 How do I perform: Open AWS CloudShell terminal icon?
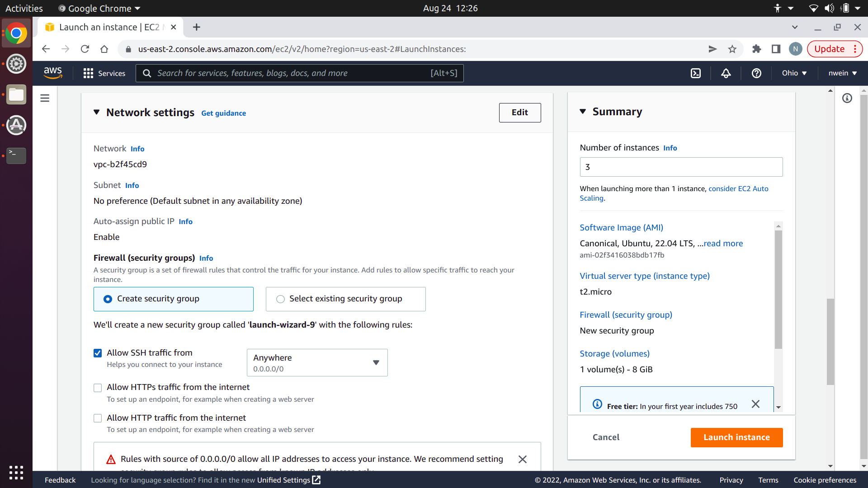[x=696, y=73]
